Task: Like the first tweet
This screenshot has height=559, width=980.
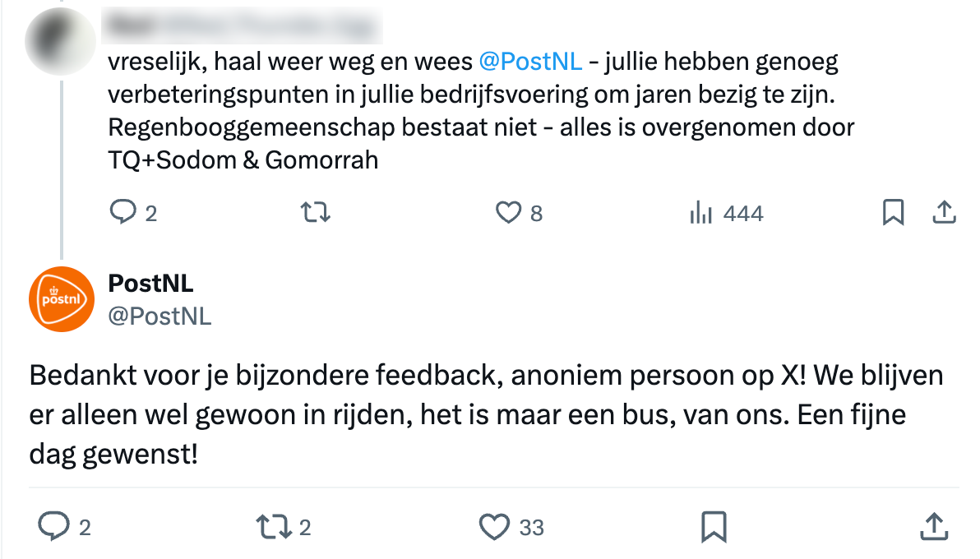Action: click(509, 212)
